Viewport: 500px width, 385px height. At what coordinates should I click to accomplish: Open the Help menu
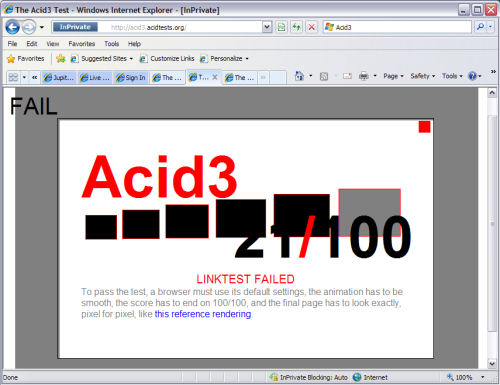click(x=134, y=44)
